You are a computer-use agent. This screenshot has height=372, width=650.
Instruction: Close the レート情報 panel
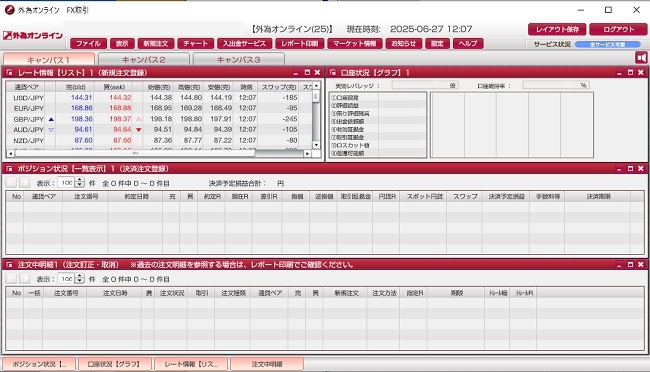[x=317, y=73]
